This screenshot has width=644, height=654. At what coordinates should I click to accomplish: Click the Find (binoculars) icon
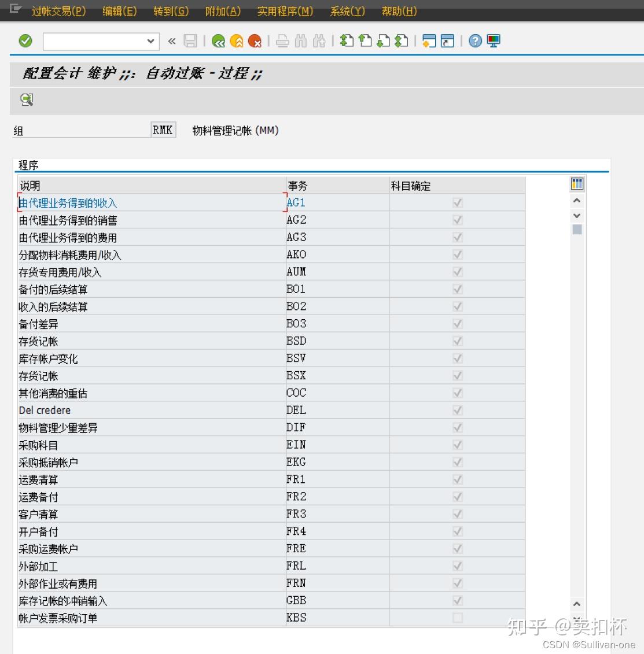(x=300, y=41)
